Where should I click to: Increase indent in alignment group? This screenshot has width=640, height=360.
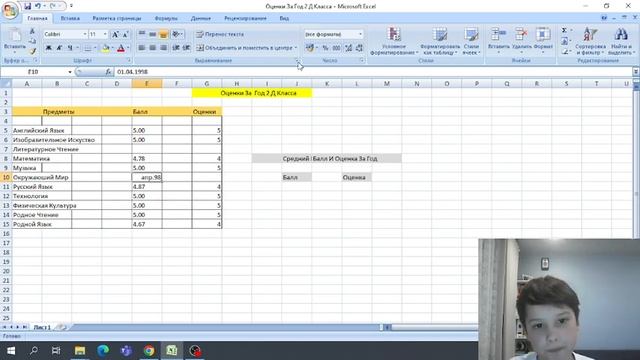[187, 48]
